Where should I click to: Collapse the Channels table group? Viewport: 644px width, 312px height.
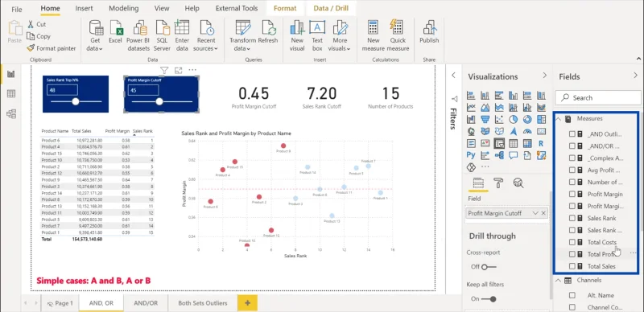(x=558, y=281)
